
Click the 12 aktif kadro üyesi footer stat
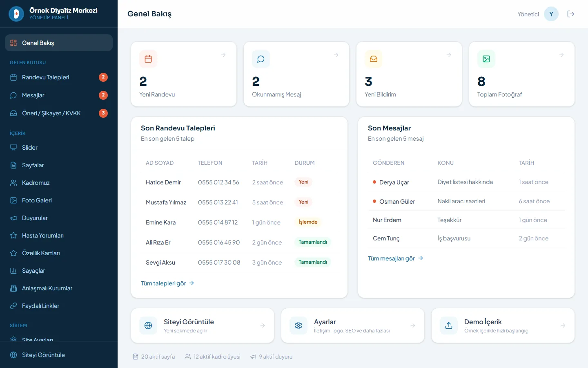[x=213, y=357]
